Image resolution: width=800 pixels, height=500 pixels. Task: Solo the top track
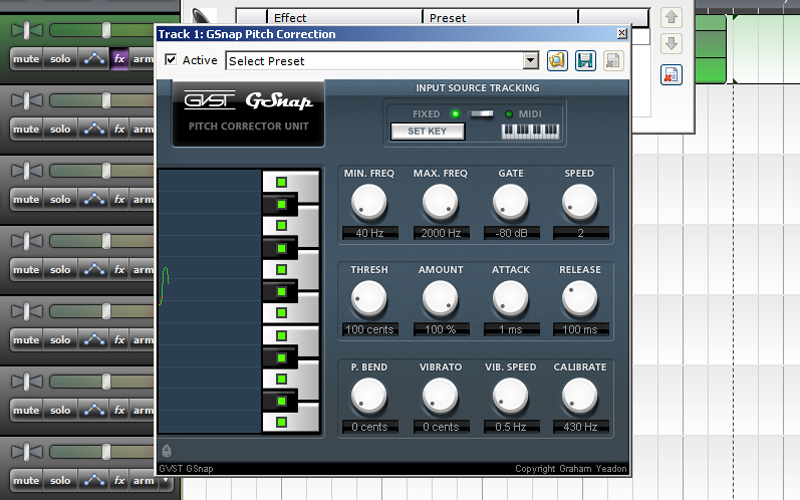point(60,59)
